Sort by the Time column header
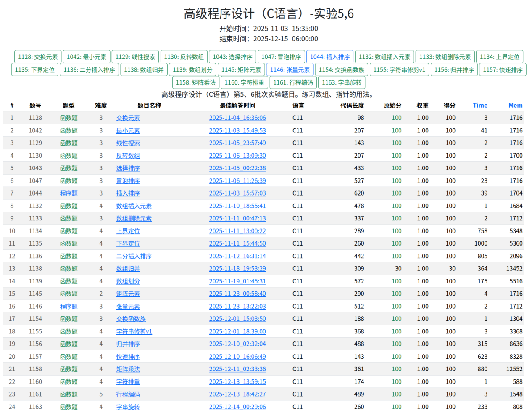The image size is (532, 418). click(x=480, y=106)
